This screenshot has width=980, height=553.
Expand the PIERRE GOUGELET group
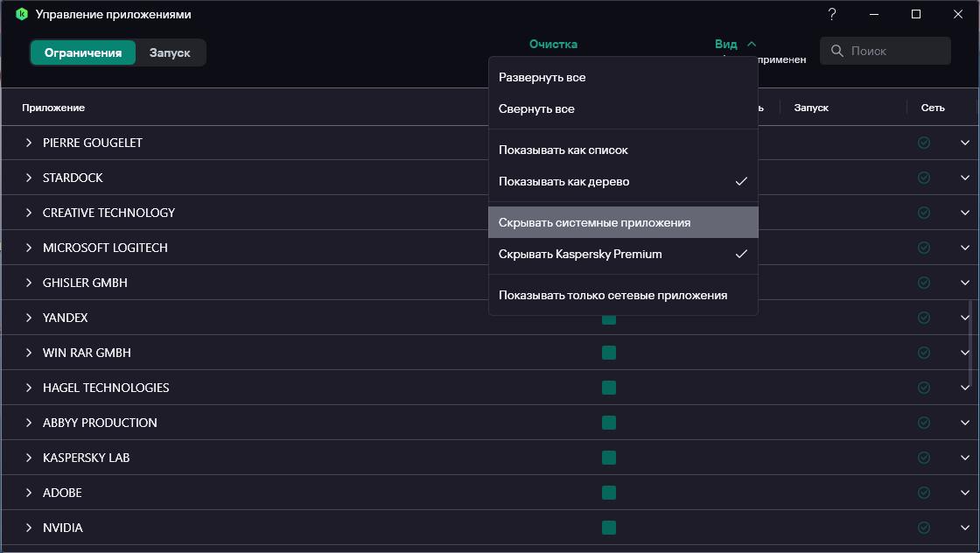click(29, 143)
